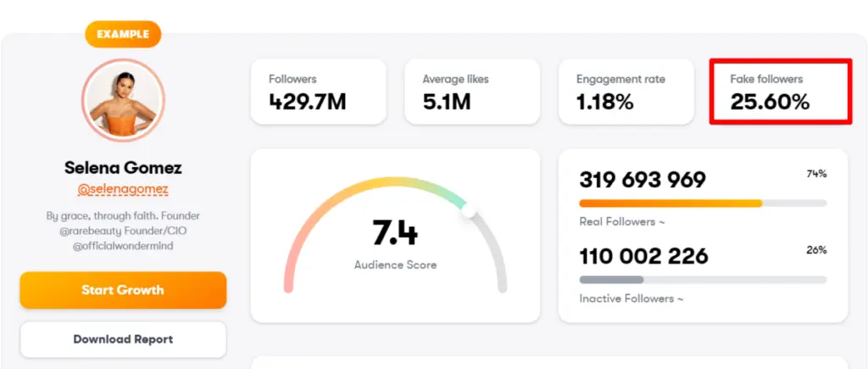Click the 7.4 Audience Score value
This screenshot has width=868, height=369.
click(x=395, y=232)
